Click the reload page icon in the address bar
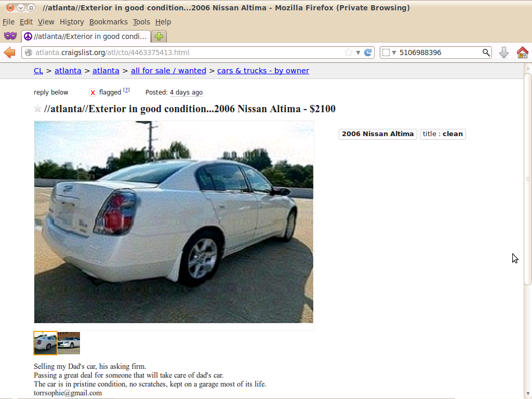The image size is (532, 399). pos(368,52)
